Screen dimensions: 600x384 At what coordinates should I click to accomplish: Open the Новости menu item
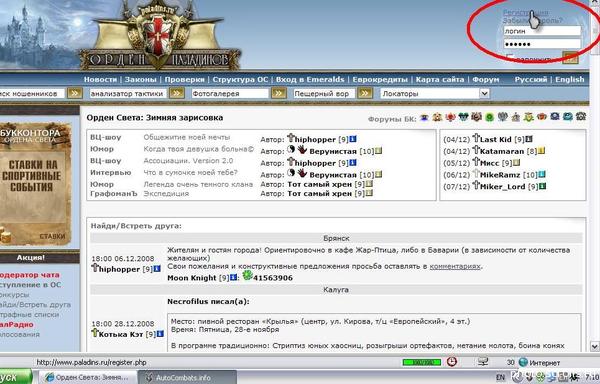pos(100,80)
